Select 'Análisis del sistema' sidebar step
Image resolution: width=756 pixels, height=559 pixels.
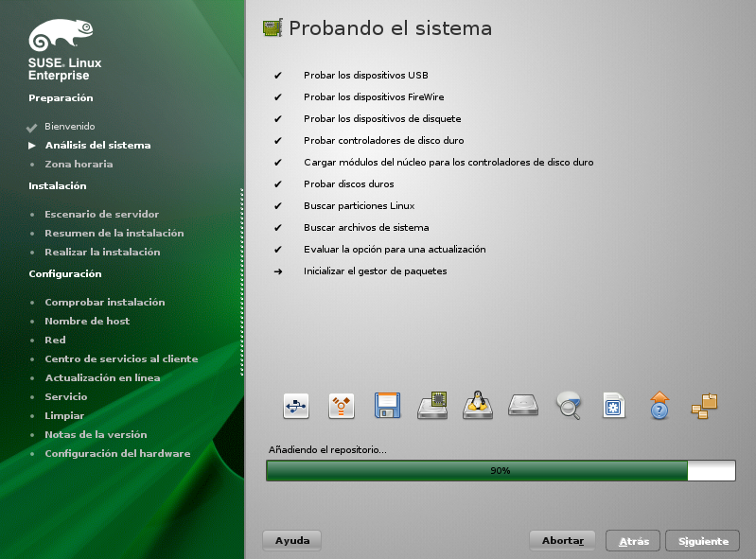97,146
